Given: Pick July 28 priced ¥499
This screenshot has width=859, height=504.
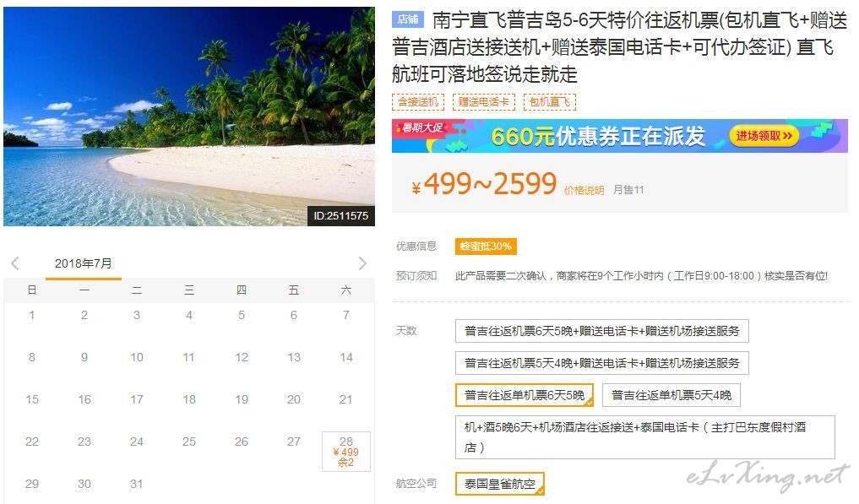Looking at the screenshot, I should pyautogui.click(x=346, y=452).
